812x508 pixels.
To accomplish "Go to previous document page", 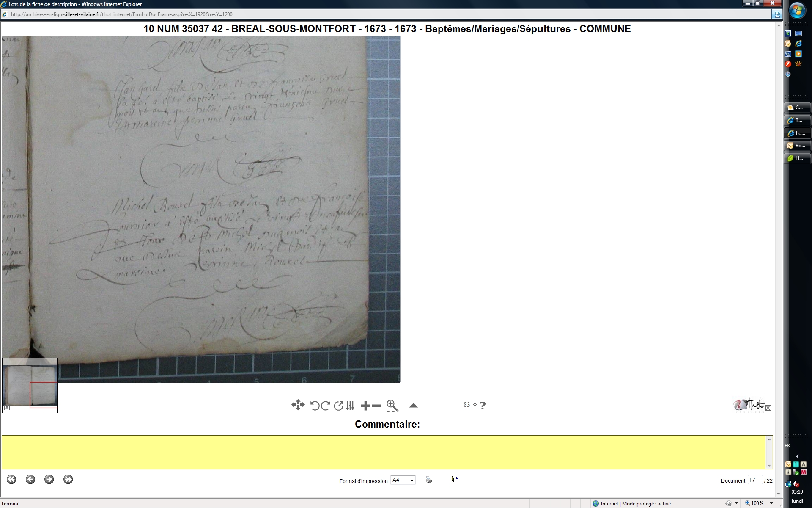I will (x=30, y=479).
